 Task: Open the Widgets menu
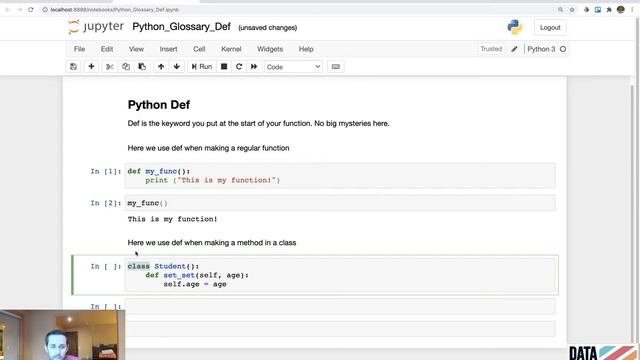(x=270, y=49)
